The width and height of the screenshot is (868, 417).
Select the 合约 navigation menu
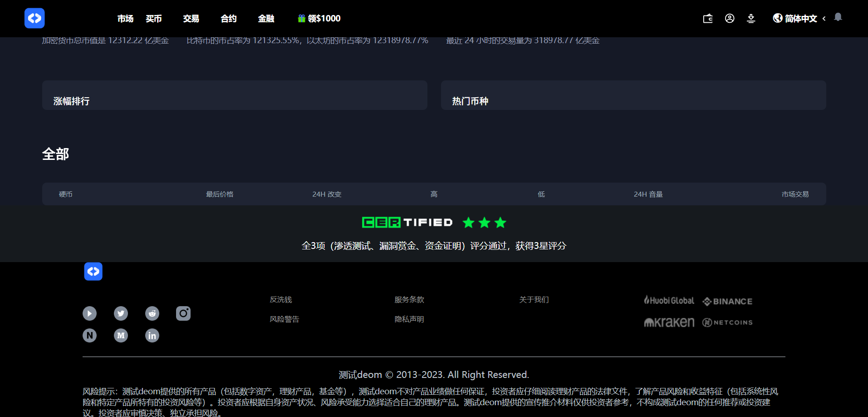pyautogui.click(x=229, y=19)
